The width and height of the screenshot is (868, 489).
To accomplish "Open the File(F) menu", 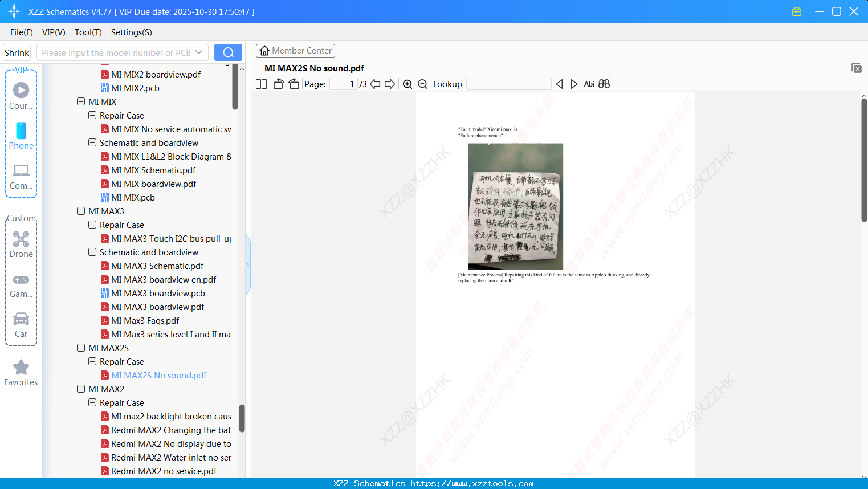I will [x=22, y=32].
